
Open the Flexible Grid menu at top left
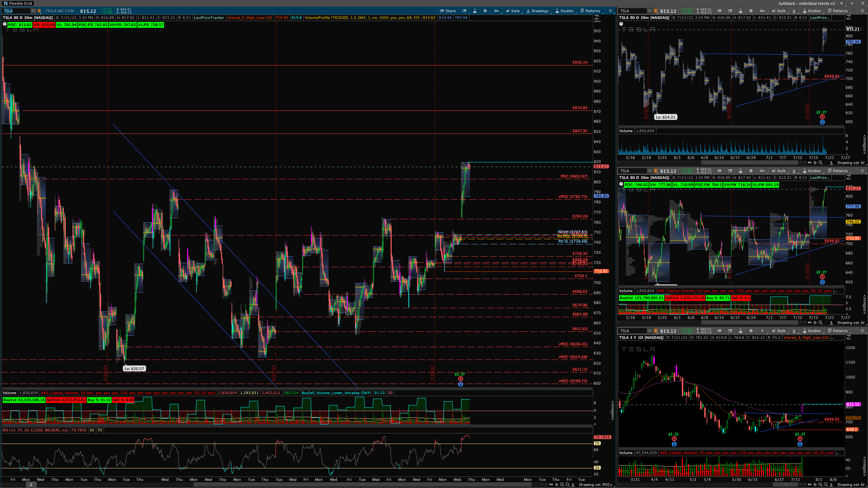click(18, 3)
